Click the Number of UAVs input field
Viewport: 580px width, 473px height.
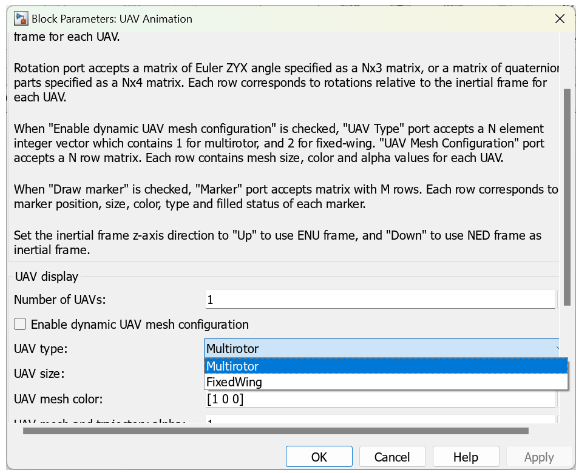380,300
